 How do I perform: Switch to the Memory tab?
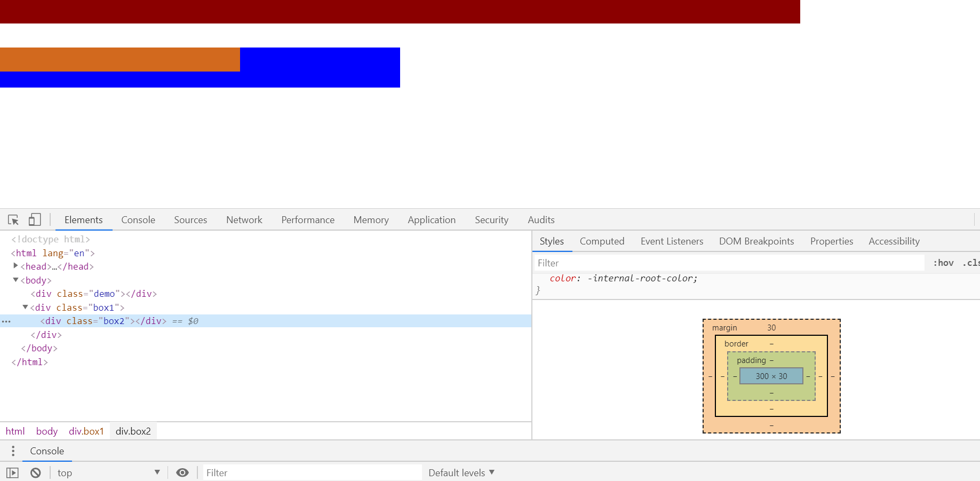(x=371, y=220)
